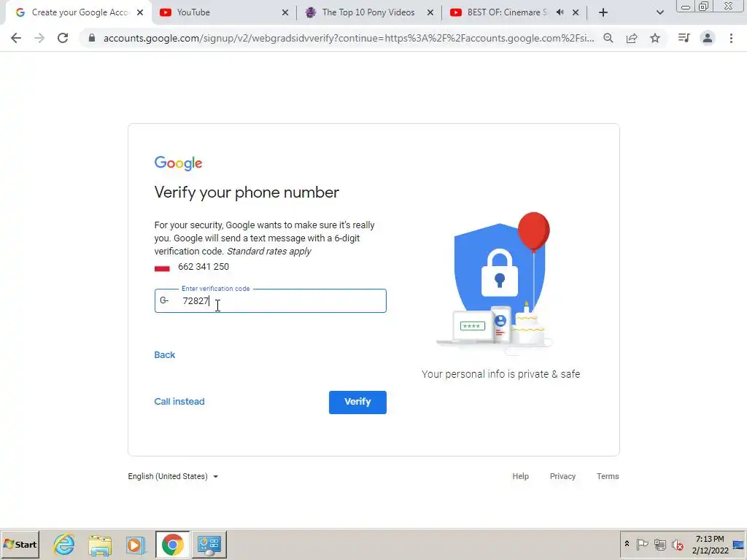Open Chrome three-dot menu
This screenshot has height=560, width=747.
coord(731,38)
